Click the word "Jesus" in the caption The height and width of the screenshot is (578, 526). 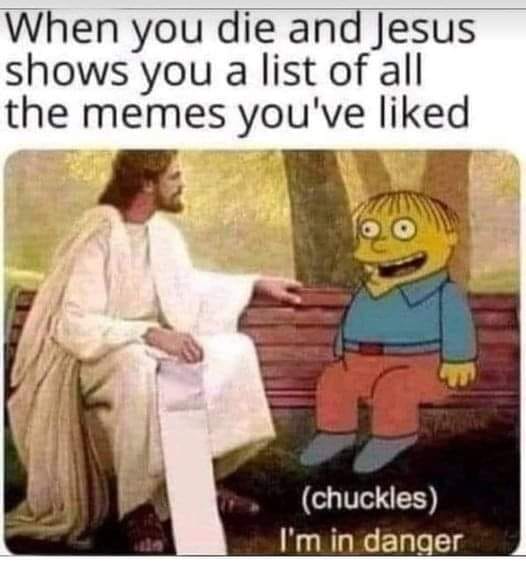pos(425,28)
